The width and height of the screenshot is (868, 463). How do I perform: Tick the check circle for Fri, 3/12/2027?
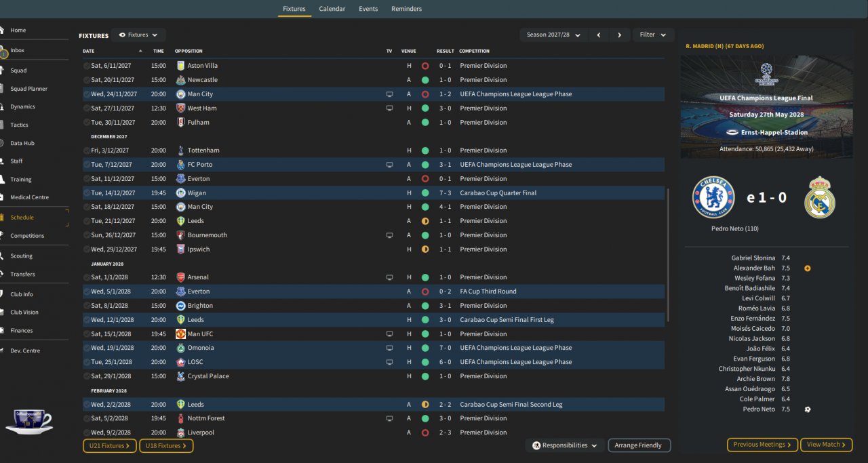(86, 150)
